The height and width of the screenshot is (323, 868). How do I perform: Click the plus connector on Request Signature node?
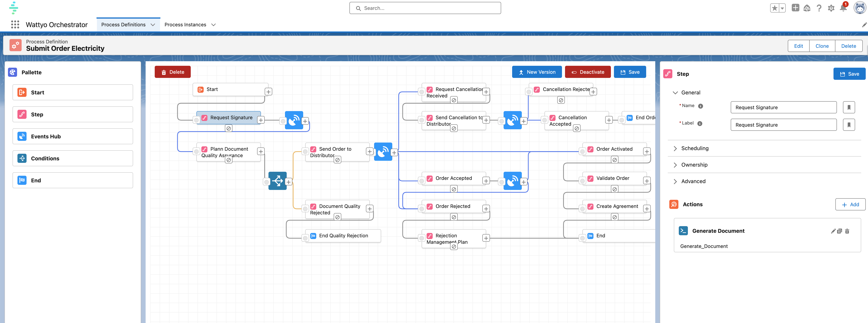pos(261,120)
